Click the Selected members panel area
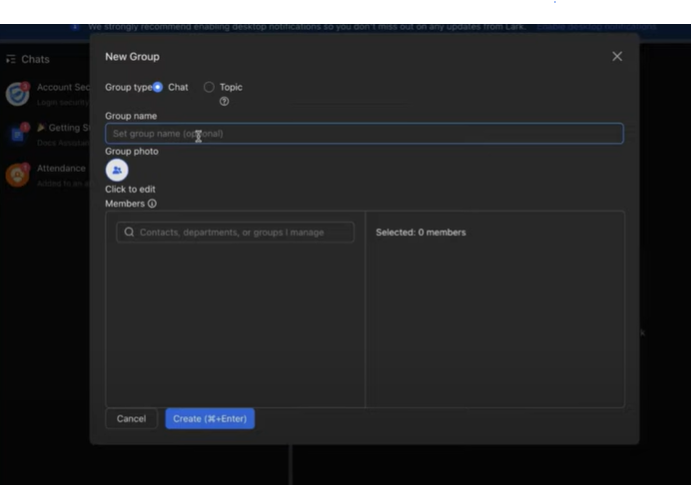Image resolution: width=691 pixels, height=485 pixels. point(495,309)
